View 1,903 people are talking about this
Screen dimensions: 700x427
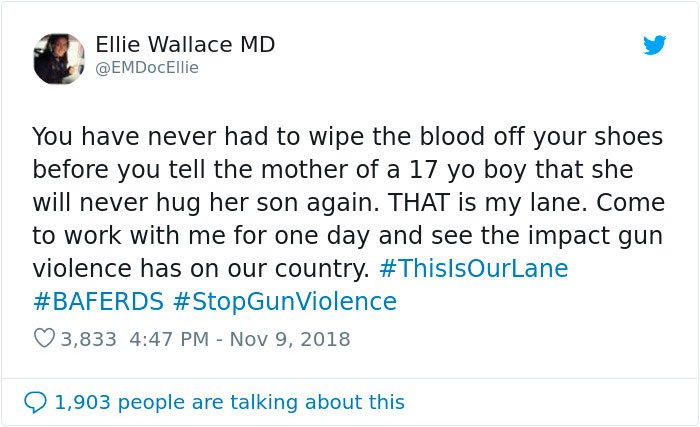click(x=229, y=402)
